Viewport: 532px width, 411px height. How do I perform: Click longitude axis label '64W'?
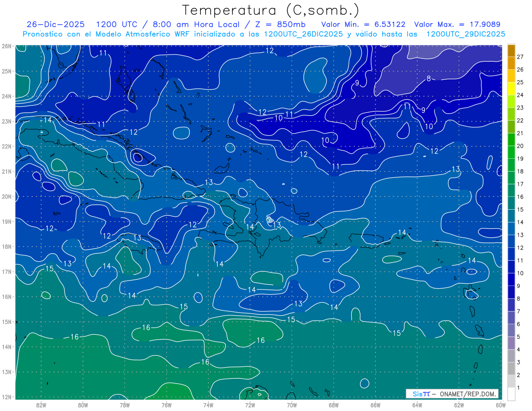[417, 405]
